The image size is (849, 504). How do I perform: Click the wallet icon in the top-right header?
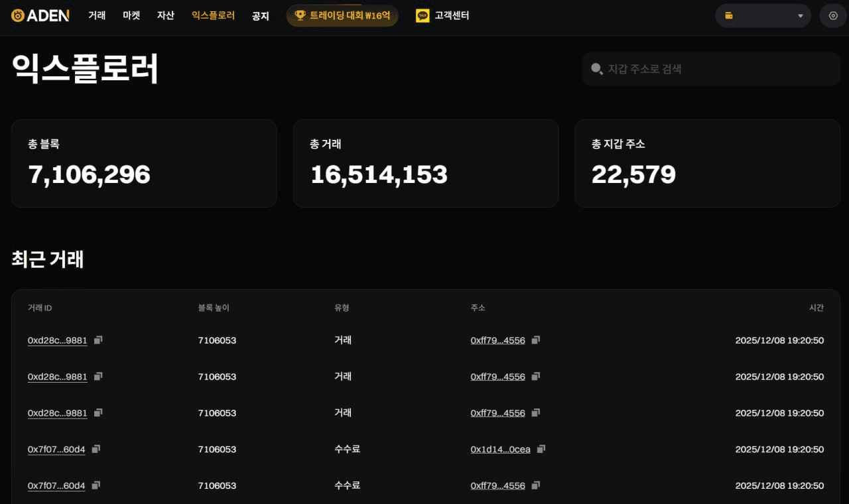pos(729,16)
